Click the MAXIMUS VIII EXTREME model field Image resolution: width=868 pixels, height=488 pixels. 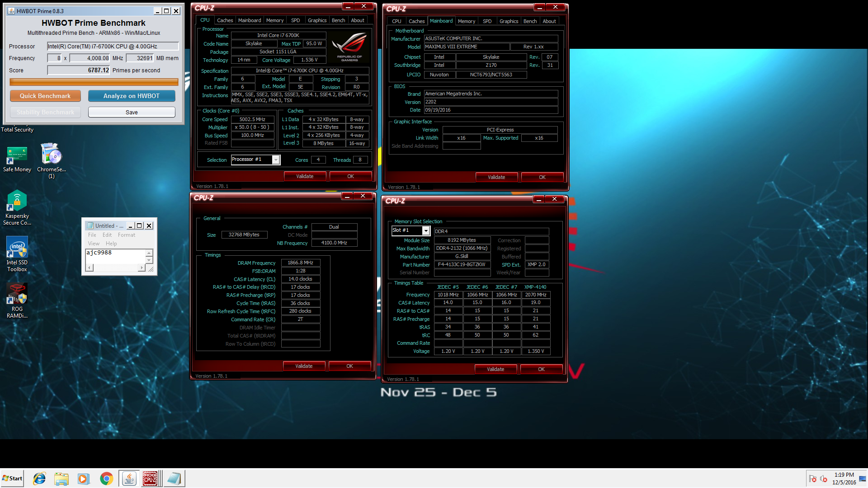(x=467, y=47)
